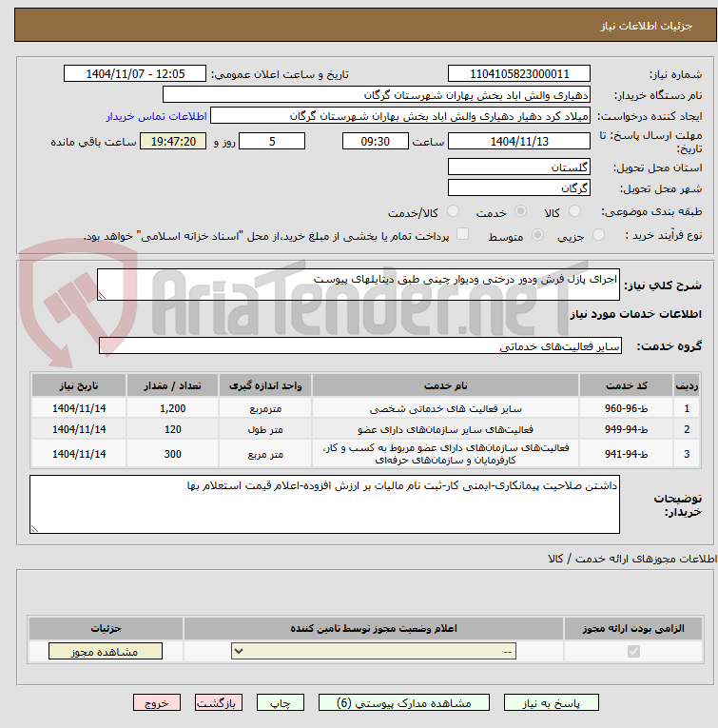Click the نام خدمت column header
Image resolution: width=718 pixels, height=728 pixels.
(445, 385)
